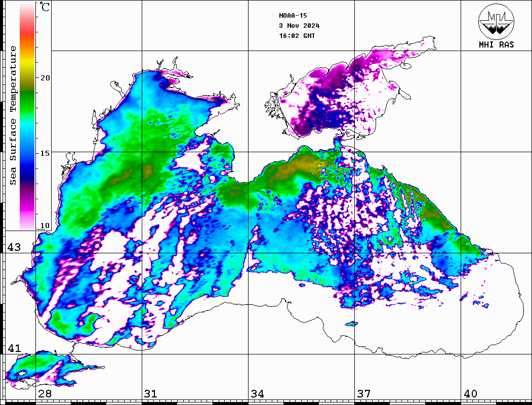The width and height of the screenshot is (532, 405).
Task: Click the date "3 Nov 2024"
Action: pyautogui.click(x=299, y=26)
